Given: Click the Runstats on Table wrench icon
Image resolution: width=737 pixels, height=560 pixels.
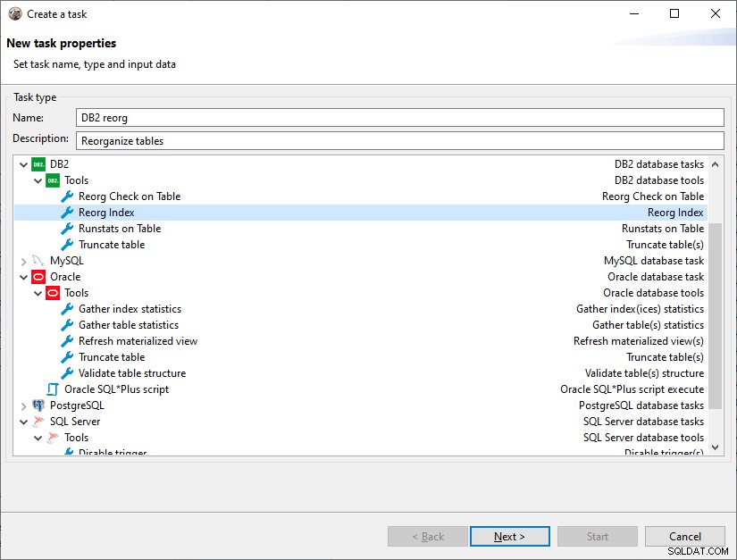Looking at the screenshot, I should pyautogui.click(x=67, y=229).
